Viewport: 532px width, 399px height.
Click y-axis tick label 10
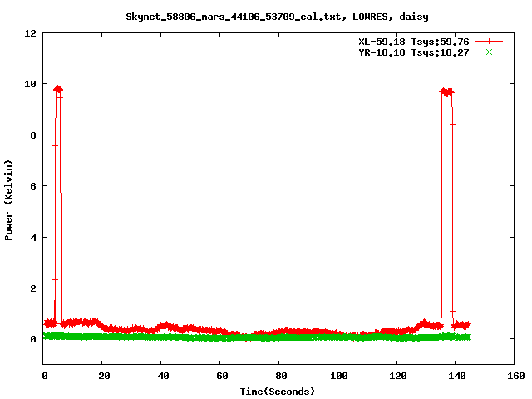(x=30, y=84)
